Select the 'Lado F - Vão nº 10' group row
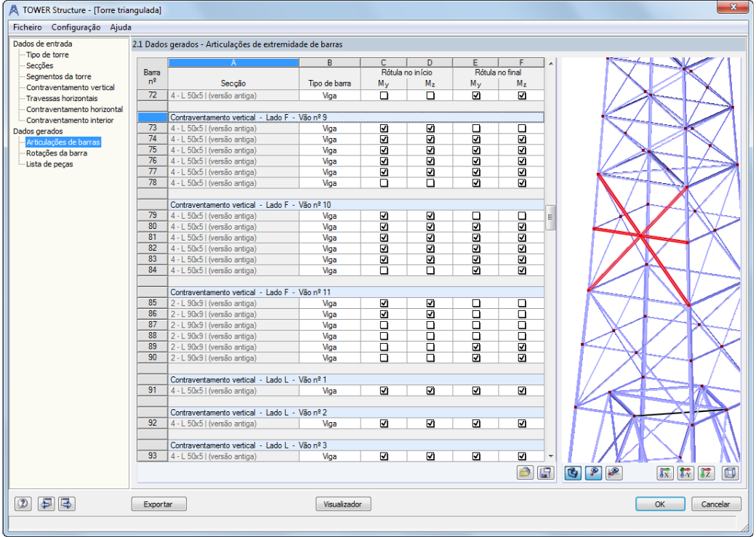 355,205
